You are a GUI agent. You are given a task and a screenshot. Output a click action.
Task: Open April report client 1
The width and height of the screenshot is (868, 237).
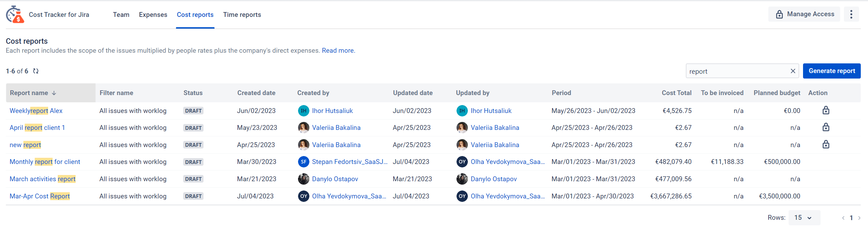[37, 127]
